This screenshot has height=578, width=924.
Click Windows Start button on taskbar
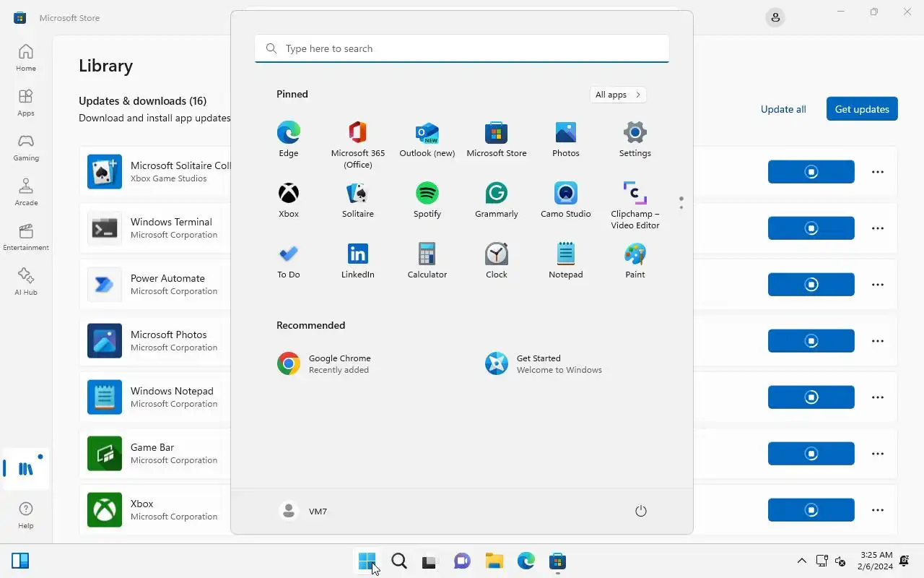[367, 561]
